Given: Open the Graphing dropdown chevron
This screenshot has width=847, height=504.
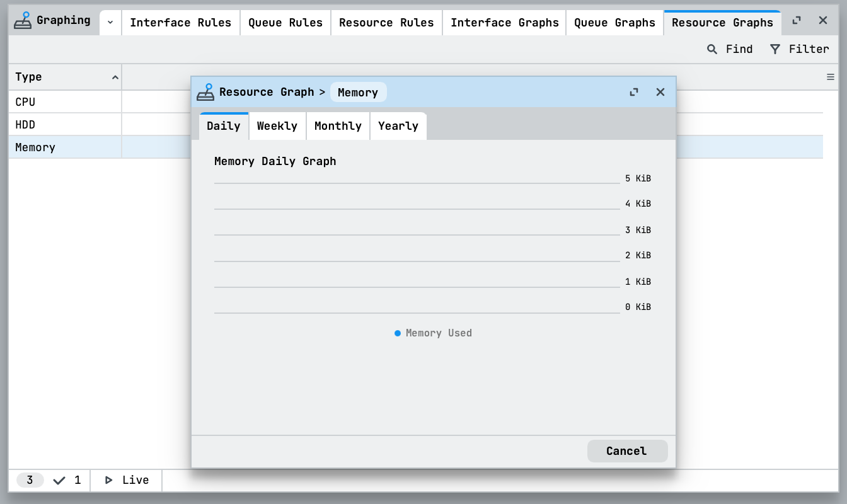Looking at the screenshot, I should 110,22.
